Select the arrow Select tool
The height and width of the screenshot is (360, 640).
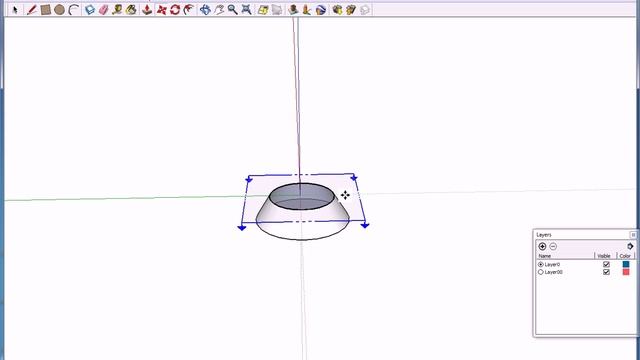[x=15, y=9]
